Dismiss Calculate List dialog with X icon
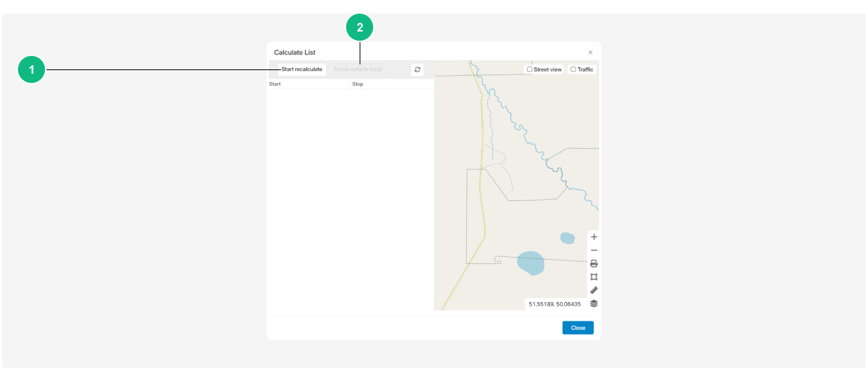868x370 pixels. [x=590, y=52]
